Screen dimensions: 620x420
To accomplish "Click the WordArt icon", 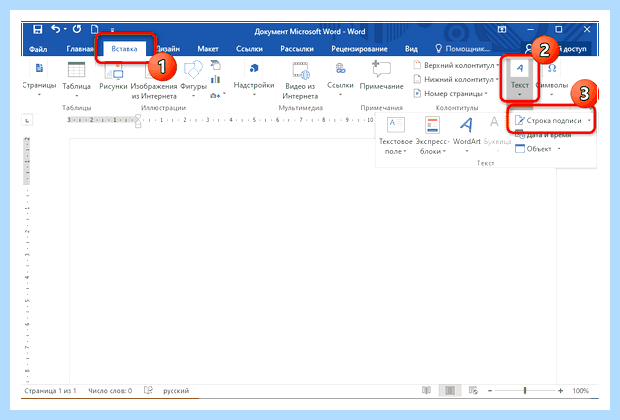I will click(467, 125).
